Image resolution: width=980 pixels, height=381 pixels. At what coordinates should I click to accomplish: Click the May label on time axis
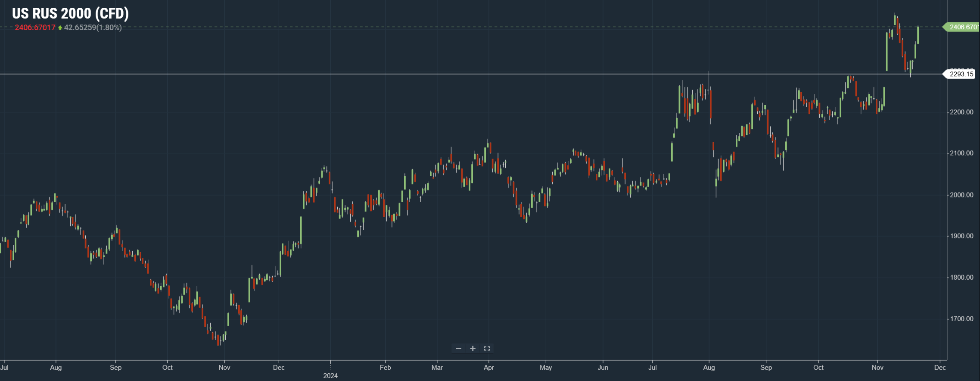[x=546, y=368]
